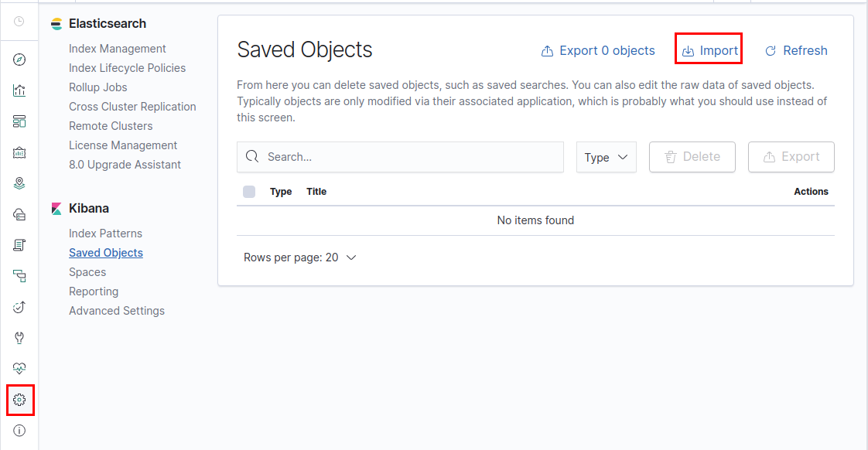The width and height of the screenshot is (868, 450).
Task: Tick the select-all checkbox in table header
Action: (249, 192)
